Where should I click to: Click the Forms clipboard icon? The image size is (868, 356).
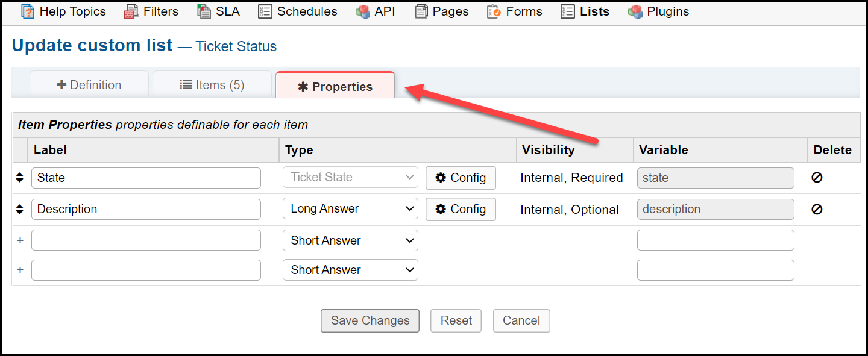click(x=494, y=11)
